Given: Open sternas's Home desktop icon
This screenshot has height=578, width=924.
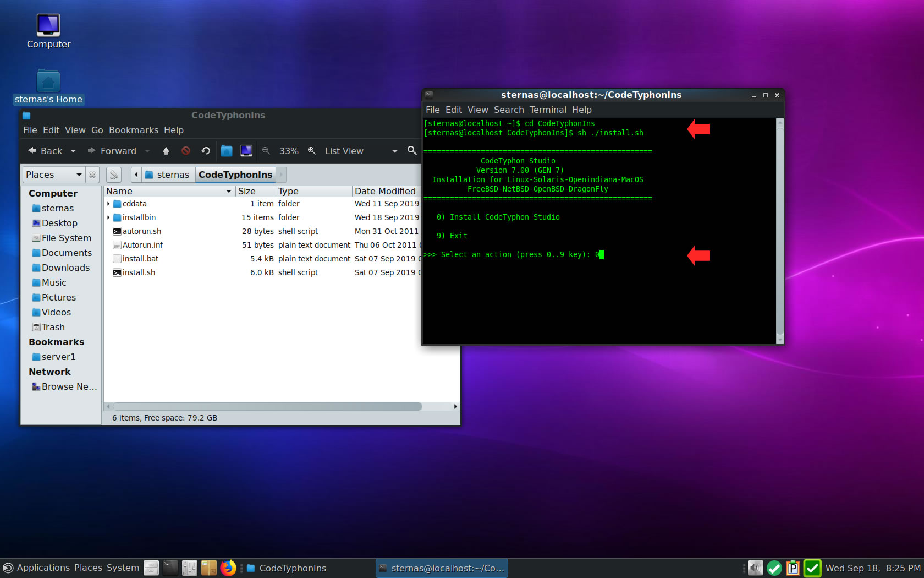Looking at the screenshot, I should click(48, 87).
